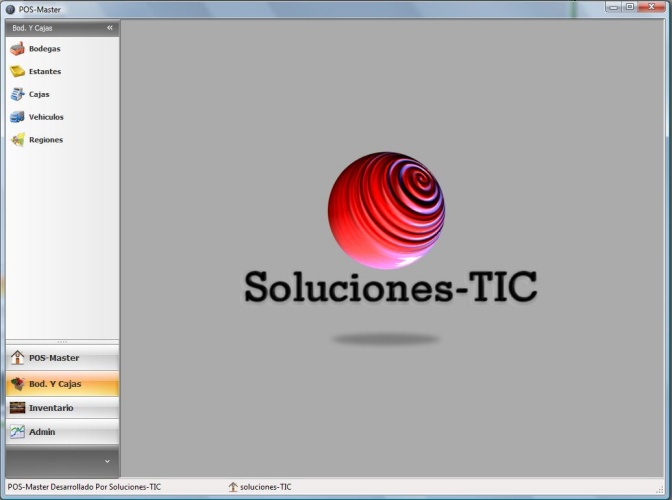Open the Vehiculos section

point(63,117)
